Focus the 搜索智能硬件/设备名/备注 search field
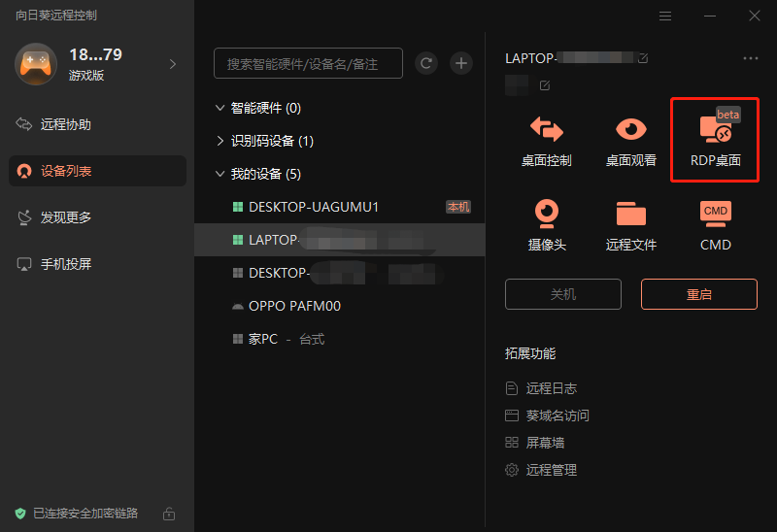Viewport: 777px width, 532px height. [308, 63]
